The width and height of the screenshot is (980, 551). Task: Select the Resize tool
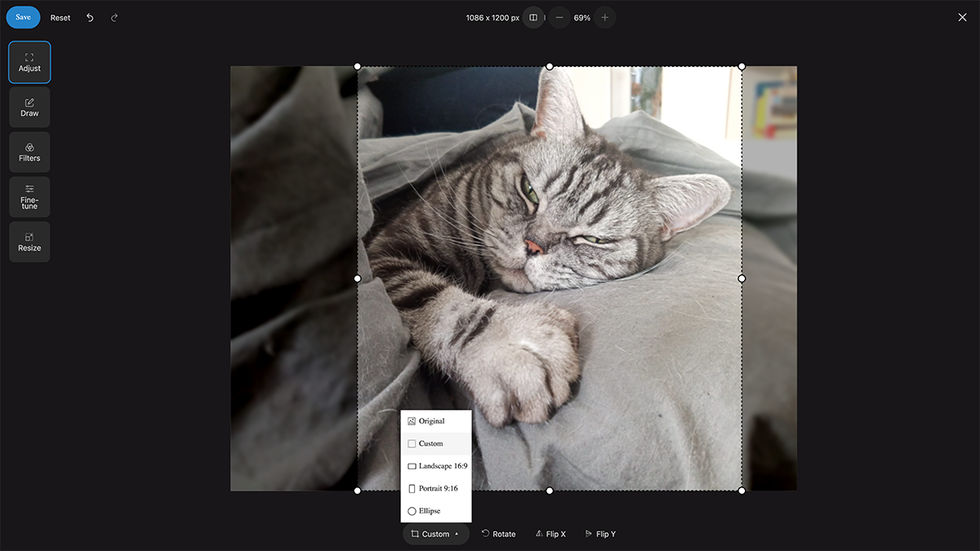tap(29, 242)
